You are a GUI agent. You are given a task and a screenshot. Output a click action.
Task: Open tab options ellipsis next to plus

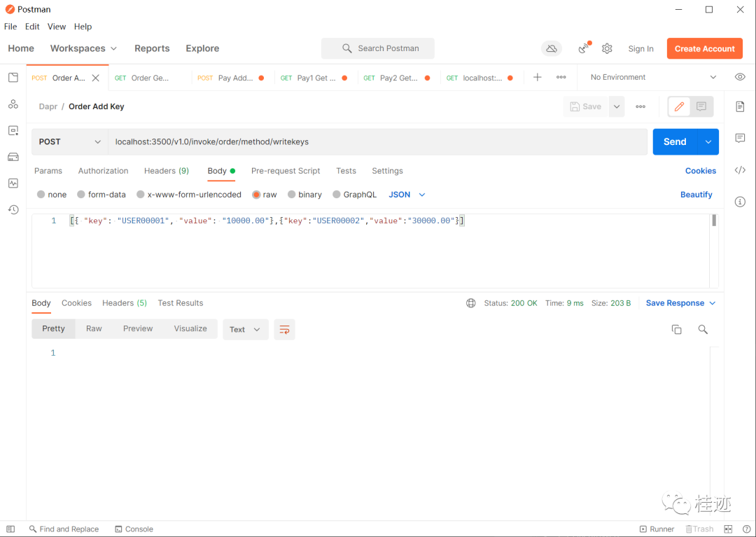coord(561,77)
